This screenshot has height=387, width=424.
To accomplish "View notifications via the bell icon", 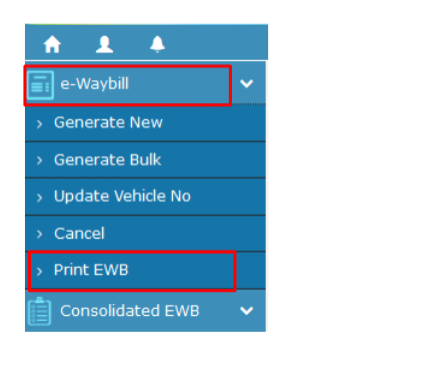I will point(157,44).
